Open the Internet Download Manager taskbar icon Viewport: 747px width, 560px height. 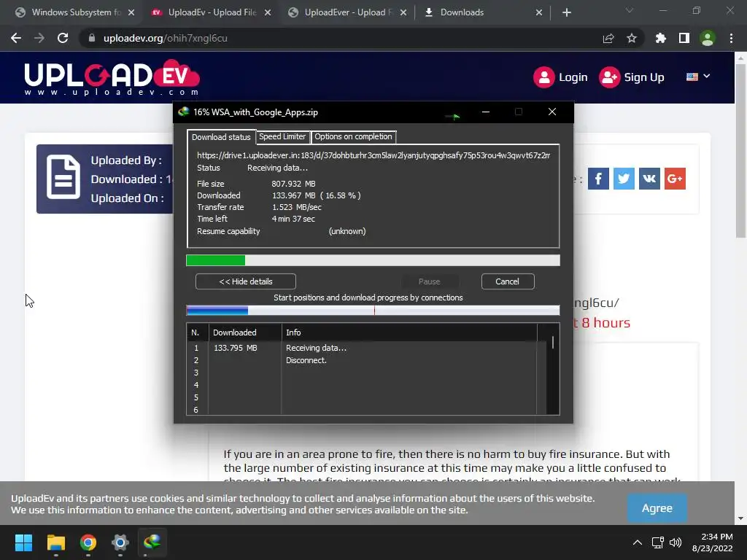pyautogui.click(x=152, y=542)
